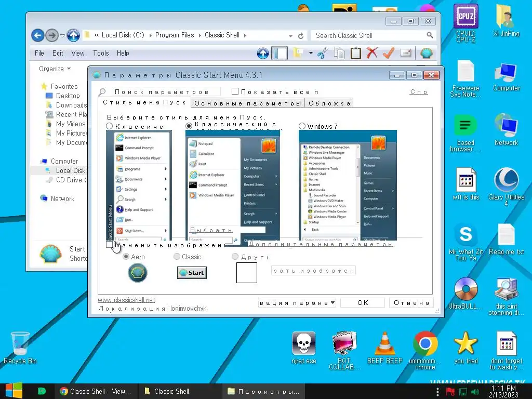
Task: Open the BEEP BEEP VLC cone icon
Action: click(385, 348)
